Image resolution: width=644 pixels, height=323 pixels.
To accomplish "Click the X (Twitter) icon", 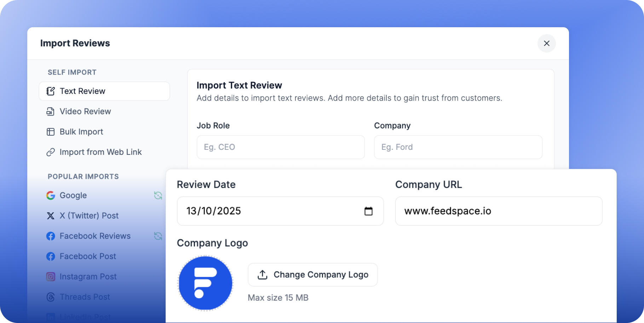I will pos(51,216).
